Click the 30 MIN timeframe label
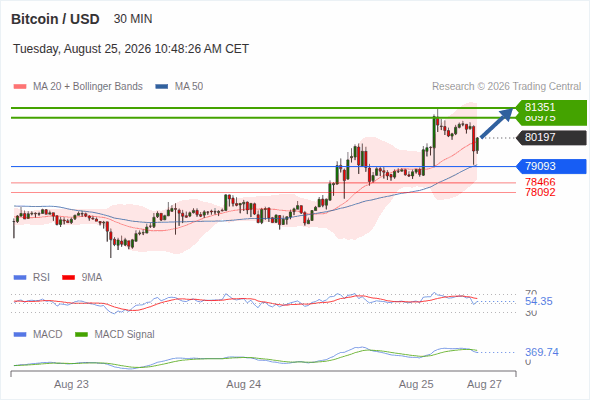 pos(133,19)
